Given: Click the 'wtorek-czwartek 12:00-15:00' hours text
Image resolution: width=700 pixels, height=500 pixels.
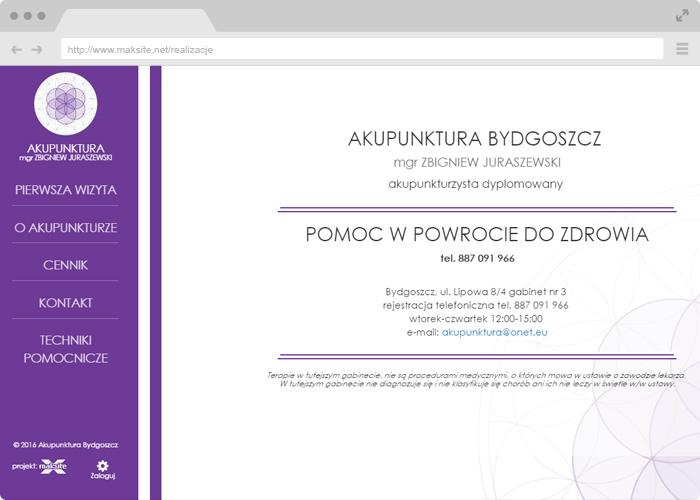Looking at the screenshot, I should coord(476,319).
